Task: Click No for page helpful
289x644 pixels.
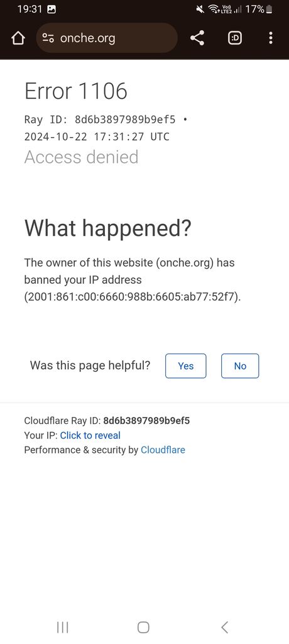Action: 240,365
